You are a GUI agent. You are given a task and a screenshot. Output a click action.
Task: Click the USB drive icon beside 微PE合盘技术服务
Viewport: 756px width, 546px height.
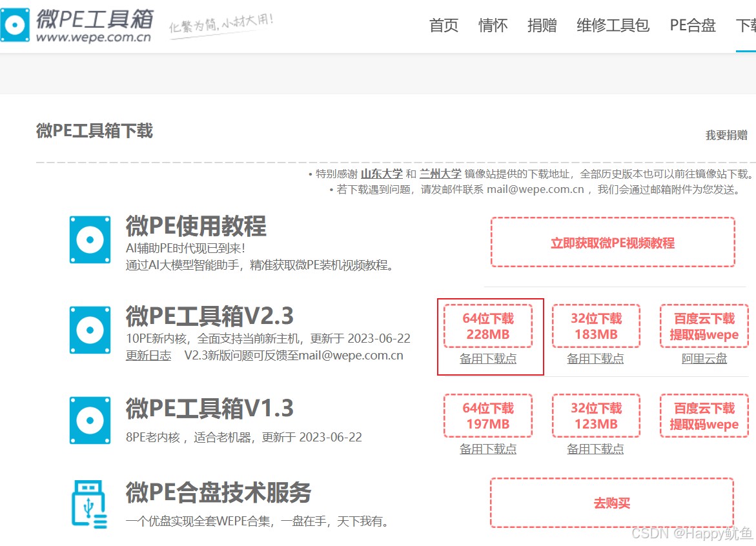tap(89, 504)
